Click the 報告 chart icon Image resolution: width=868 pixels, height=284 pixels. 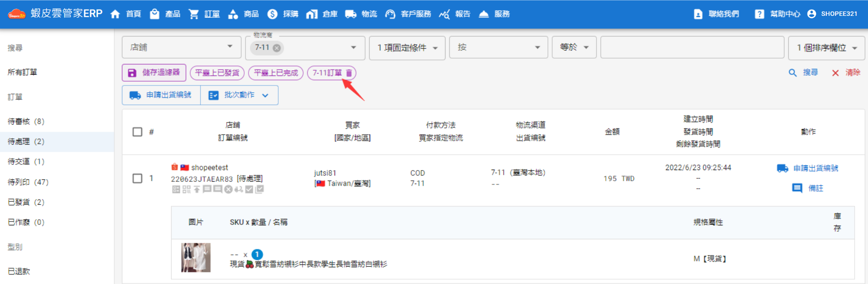(x=444, y=14)
